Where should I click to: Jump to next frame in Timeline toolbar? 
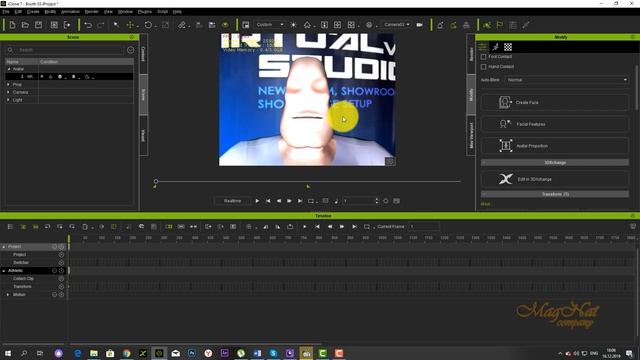[x=342, y=227]
